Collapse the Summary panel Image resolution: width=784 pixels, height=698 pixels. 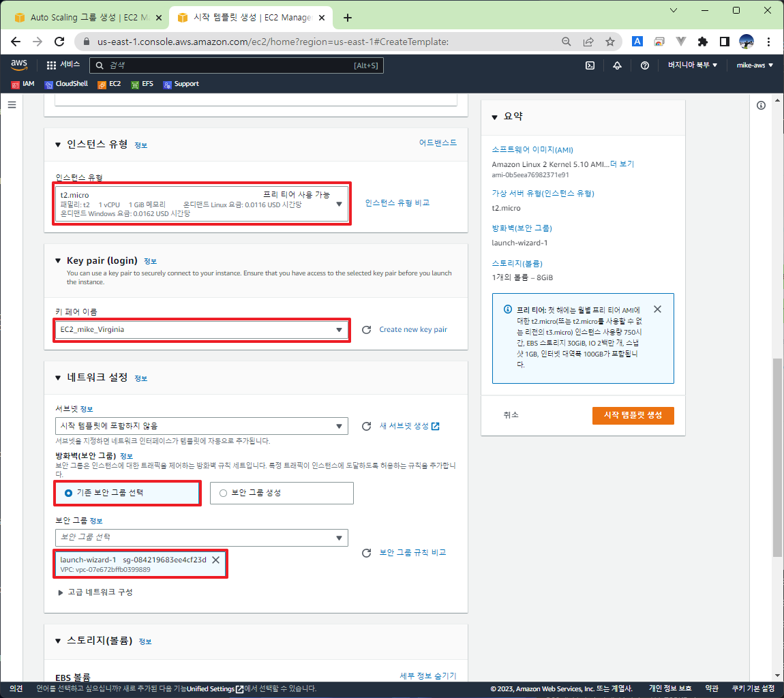tap(494, 117)
